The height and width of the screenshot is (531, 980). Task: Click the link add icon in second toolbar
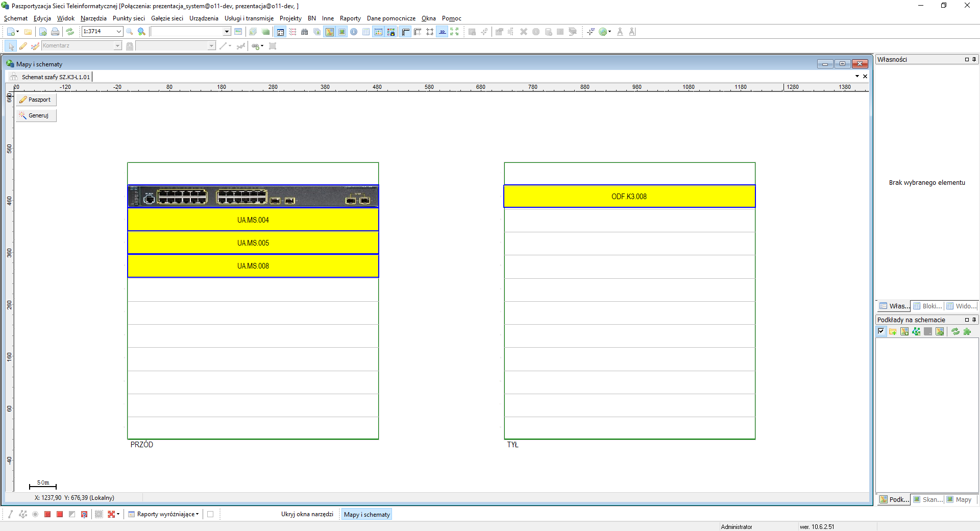tap(255, 46)
